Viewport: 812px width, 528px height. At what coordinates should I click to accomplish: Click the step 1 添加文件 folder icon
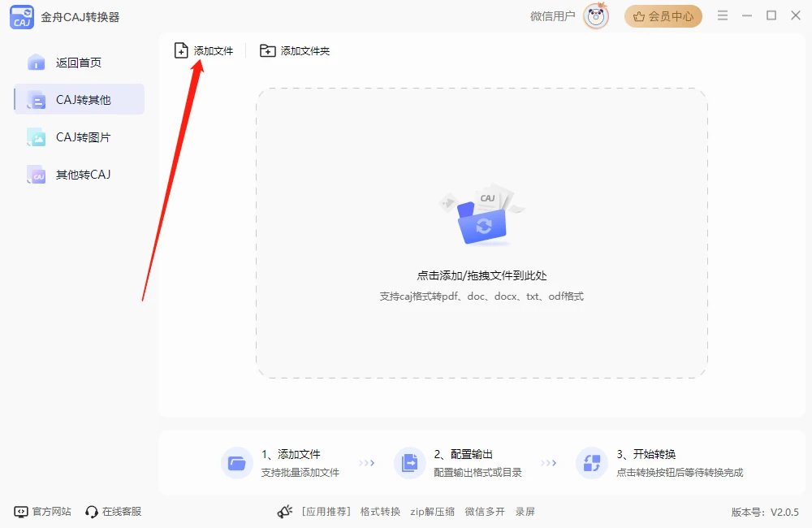click(236, 463)
